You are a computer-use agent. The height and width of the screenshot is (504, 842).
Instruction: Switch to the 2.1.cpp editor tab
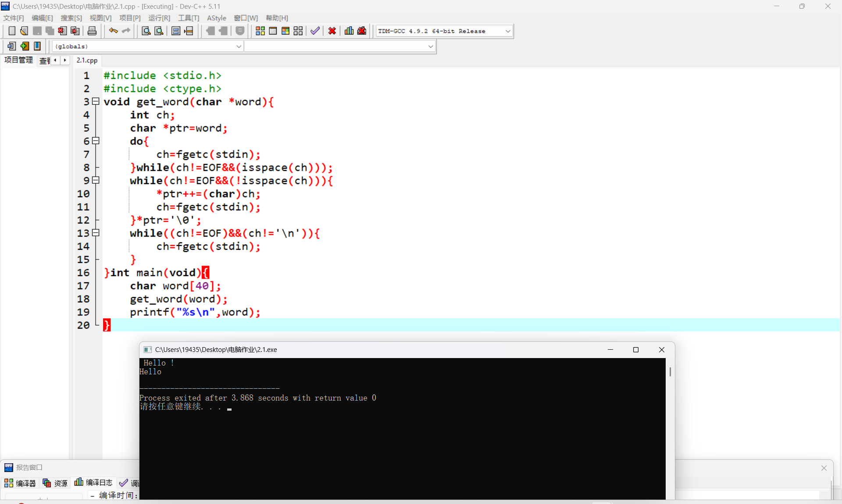click(x=87, y=60)
